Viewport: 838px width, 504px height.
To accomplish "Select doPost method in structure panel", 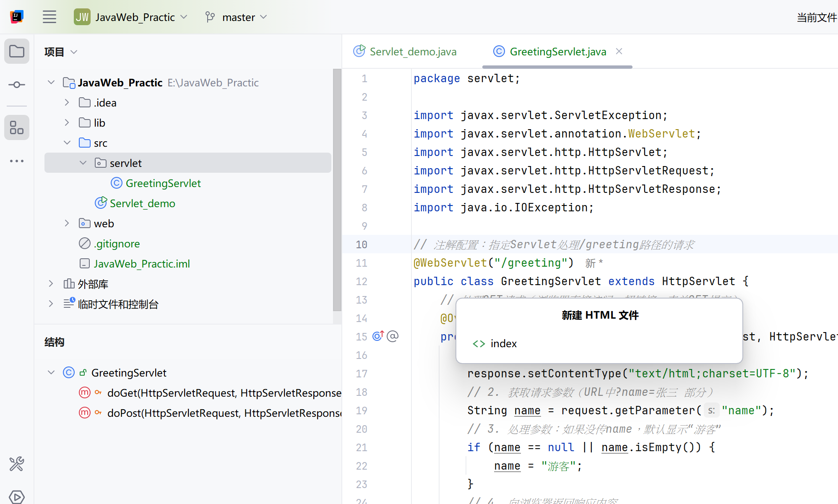I will (x=224, y=413).
